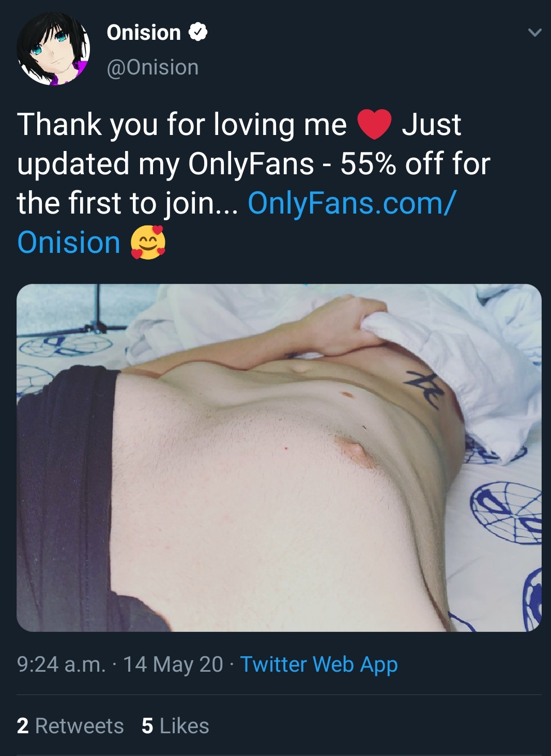View the 5 Likes list
Image resolution: width=551 pixels, height=756 pixels.
pyautogui.click(x=175, y=726)
